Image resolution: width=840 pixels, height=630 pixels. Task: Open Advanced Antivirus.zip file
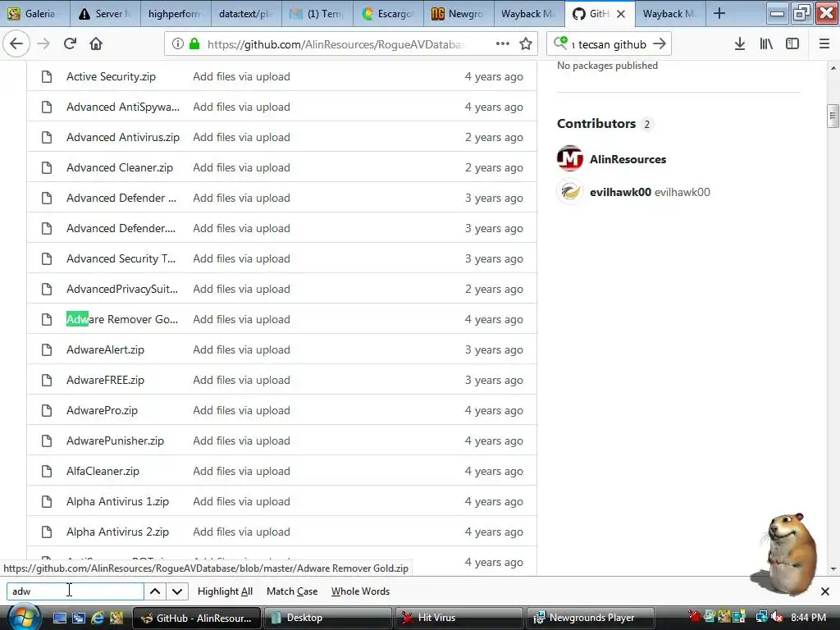[x=123, y=137]
